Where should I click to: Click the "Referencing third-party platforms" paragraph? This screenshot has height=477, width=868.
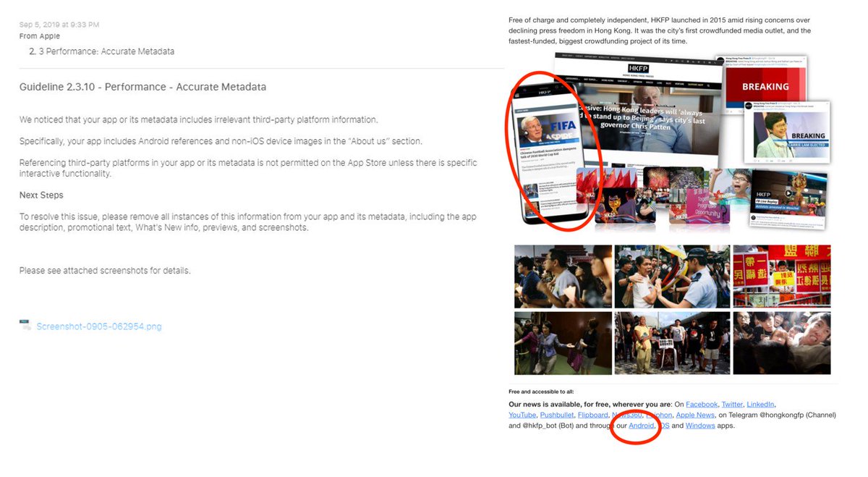pos(248,168)
